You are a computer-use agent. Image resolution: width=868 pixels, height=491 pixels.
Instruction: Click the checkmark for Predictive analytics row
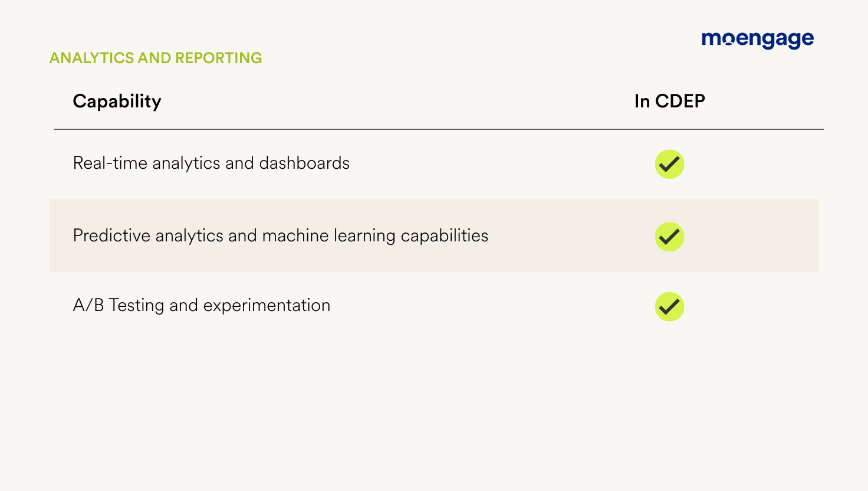coord(669,237)
